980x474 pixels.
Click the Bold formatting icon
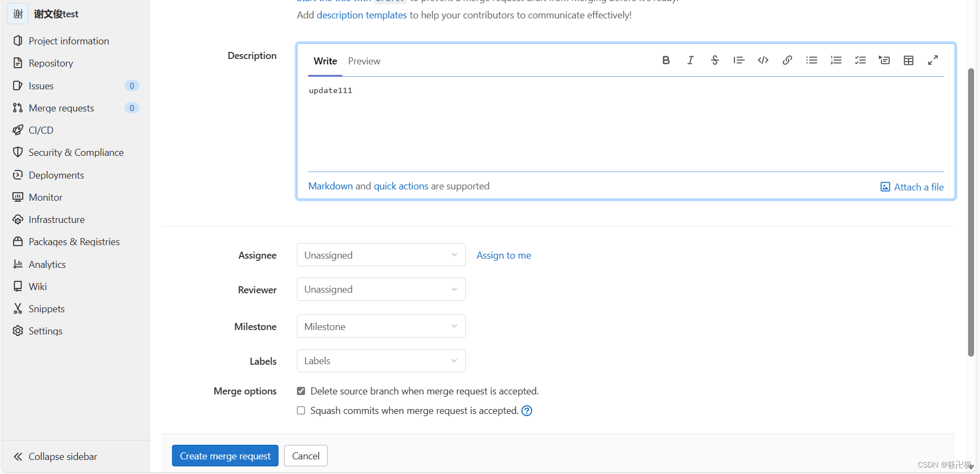[x=666, y=61]
